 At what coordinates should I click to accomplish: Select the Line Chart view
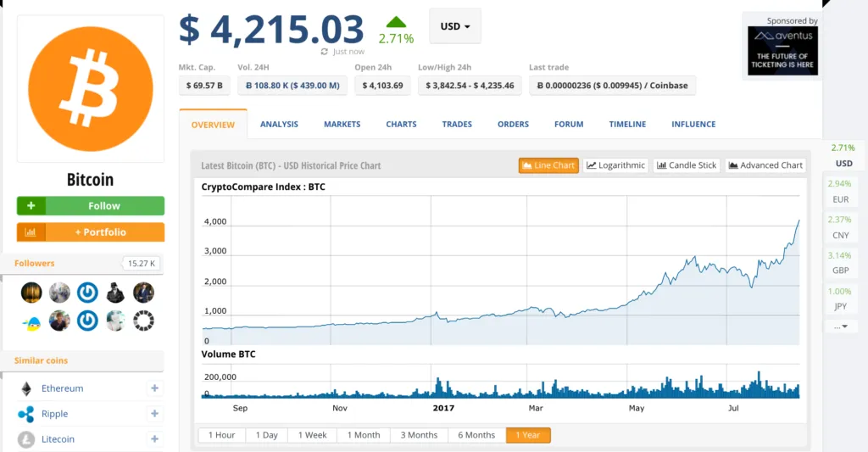(x=548, y=165)
